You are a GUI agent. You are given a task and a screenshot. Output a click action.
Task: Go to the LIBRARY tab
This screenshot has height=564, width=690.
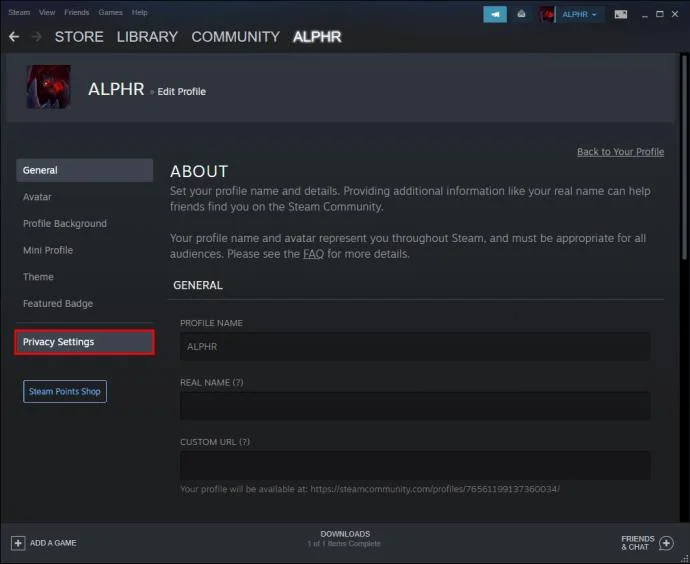click(x=147, y=37)
